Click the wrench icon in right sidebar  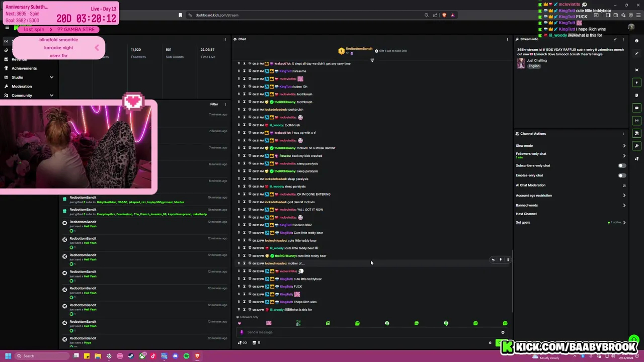point(636,146)
